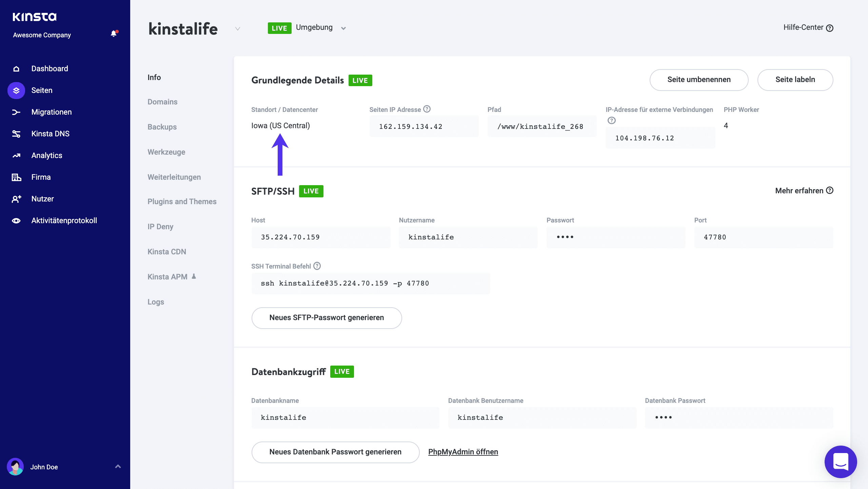The width and height of the screenshot is (868, 489).
Task: Click the Seite umbenennen button
Action: tap(699, 79)
